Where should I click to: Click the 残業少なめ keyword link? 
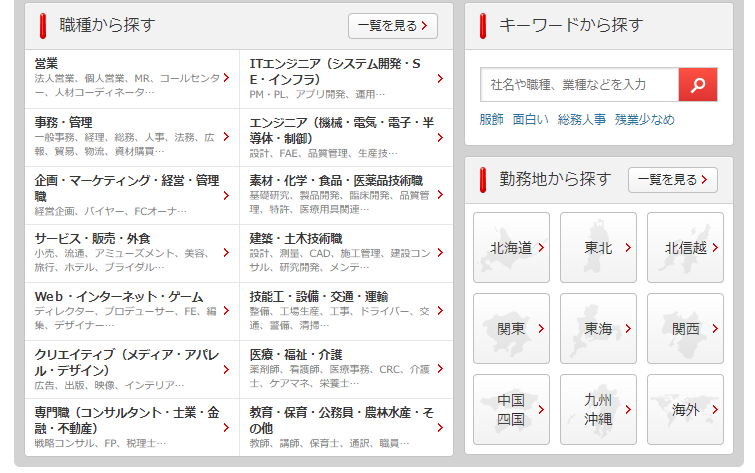pyautogui.click(x=645, y=119)
